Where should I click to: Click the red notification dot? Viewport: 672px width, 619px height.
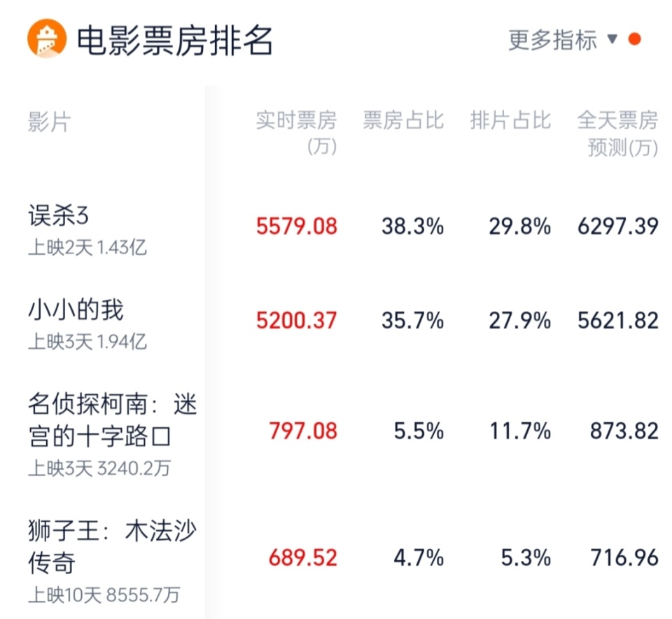[635, 39]
